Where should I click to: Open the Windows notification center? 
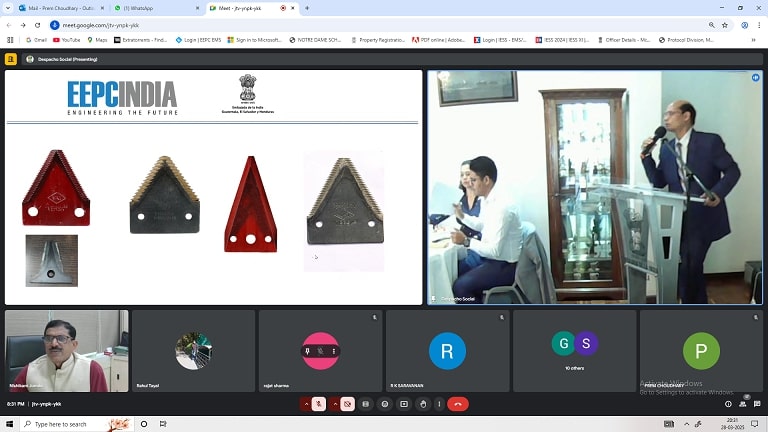755,424
